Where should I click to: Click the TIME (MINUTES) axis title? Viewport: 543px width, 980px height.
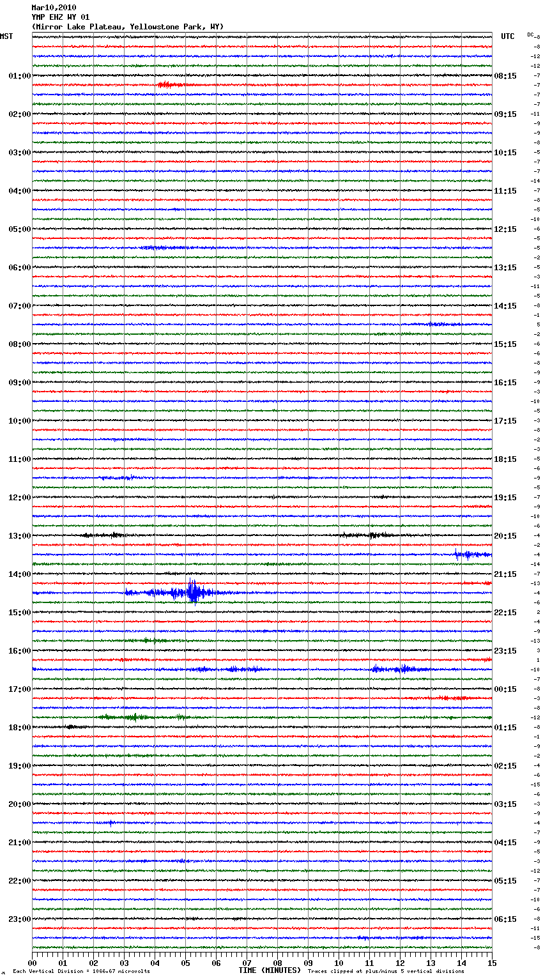270,970
